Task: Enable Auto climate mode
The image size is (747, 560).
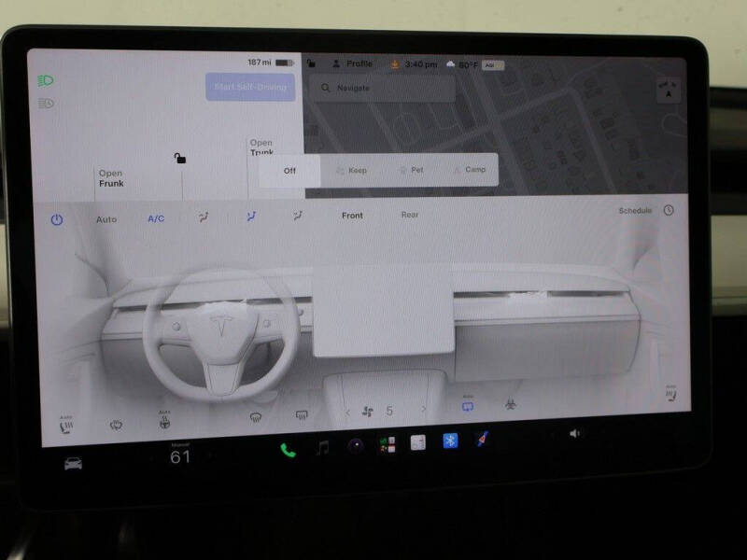Action: point(106,219)
